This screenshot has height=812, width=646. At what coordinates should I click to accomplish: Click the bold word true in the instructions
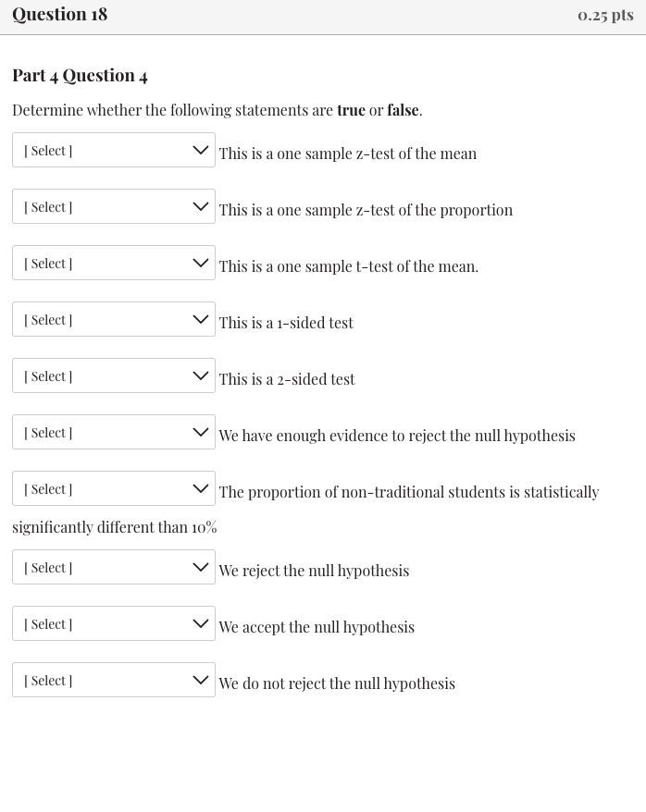351,110
